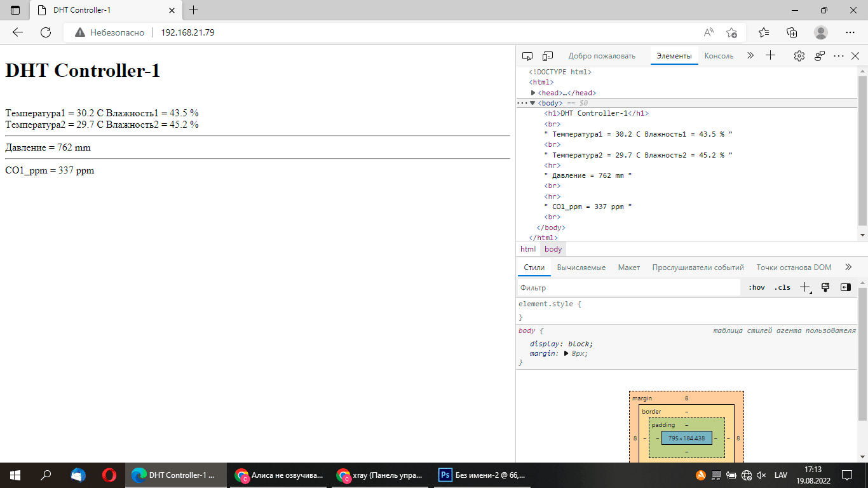Toggle the :hov element state panel
868x488 pixels.
756,287
